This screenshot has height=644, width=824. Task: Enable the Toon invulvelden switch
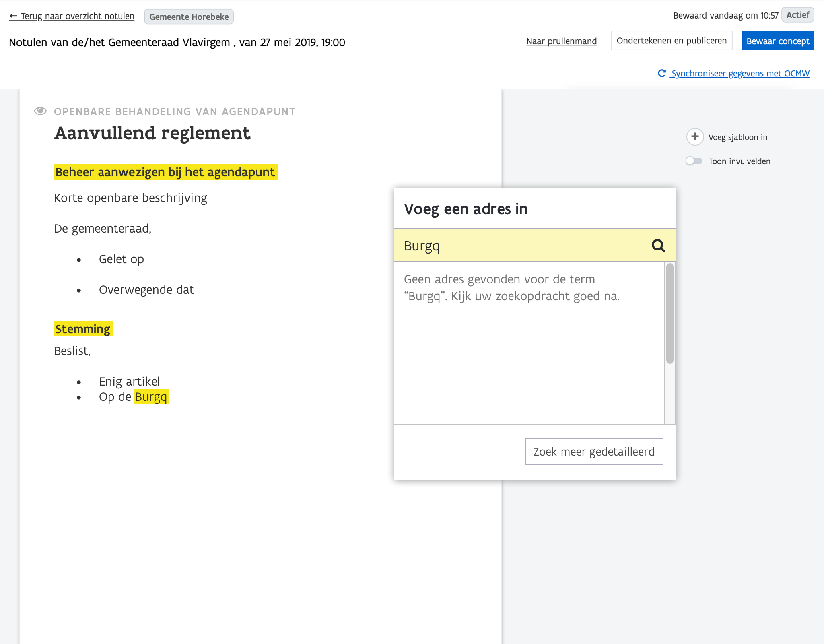click(694, 161)
